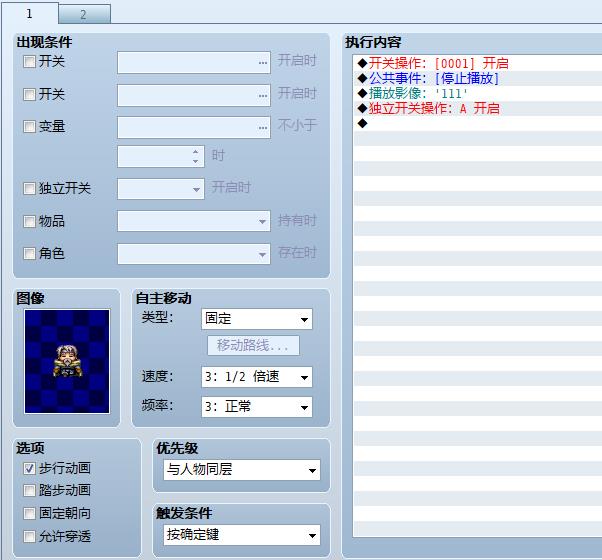Click the 移动路线... button
The height and width of the screenshot is (560, 602).
click(253, 345)
